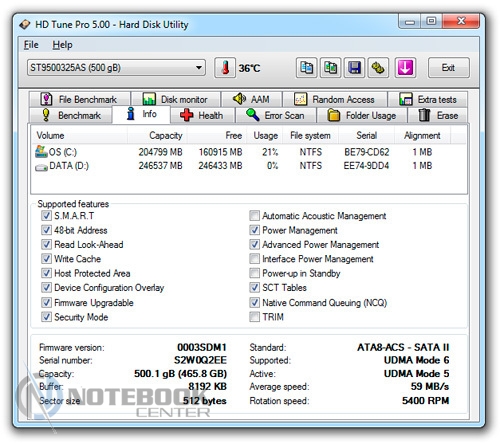Toggle the Read Look-Ahead checkbox
Image resolution: width=500 pixels, height=444 pixels.
point(46,244)
